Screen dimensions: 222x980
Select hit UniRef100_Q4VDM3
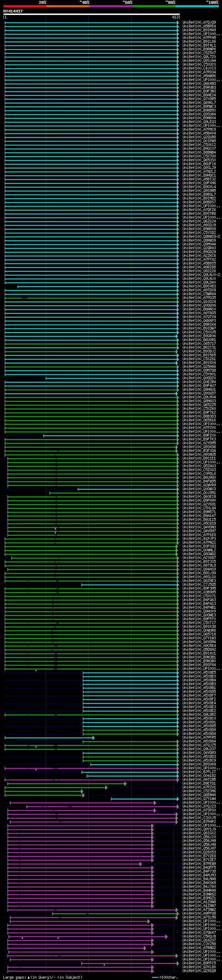(199, 753)
